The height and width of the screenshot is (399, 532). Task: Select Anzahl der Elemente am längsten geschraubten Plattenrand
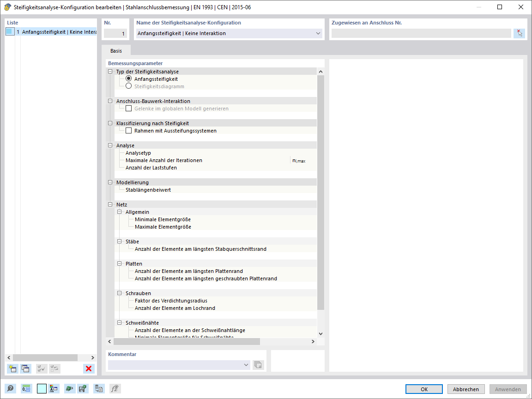[216, 278]
